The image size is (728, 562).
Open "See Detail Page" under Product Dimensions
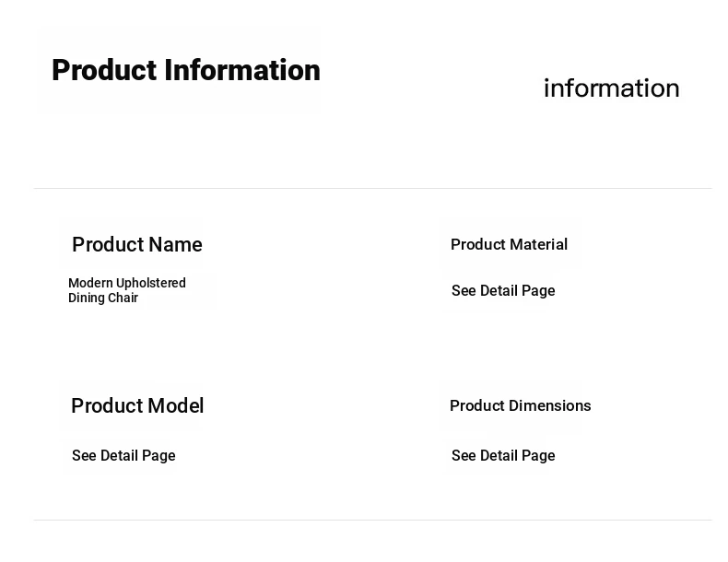click(503, 456)
